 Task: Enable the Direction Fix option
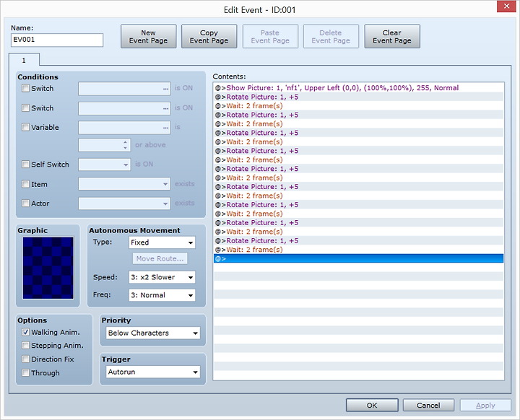point(25,359)
